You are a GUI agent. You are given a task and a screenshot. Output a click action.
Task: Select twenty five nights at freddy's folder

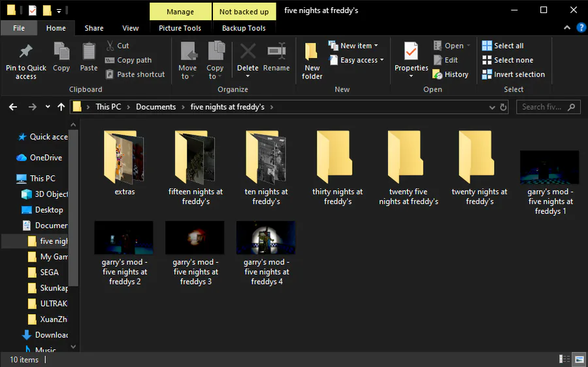408,167
